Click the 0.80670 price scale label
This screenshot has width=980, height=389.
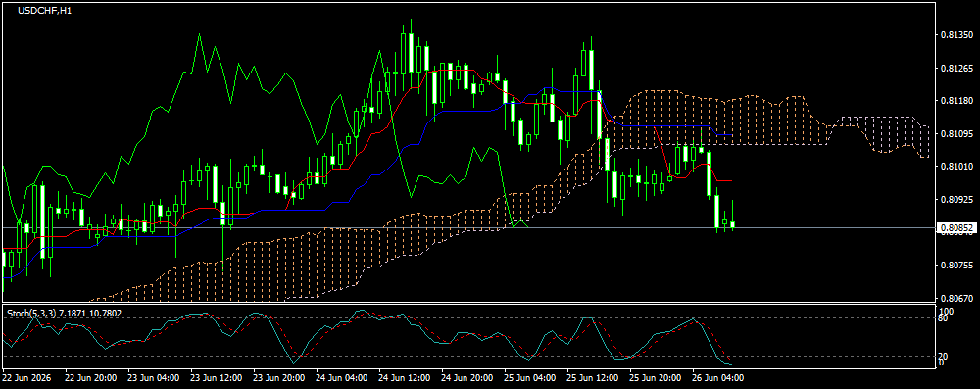956,298
